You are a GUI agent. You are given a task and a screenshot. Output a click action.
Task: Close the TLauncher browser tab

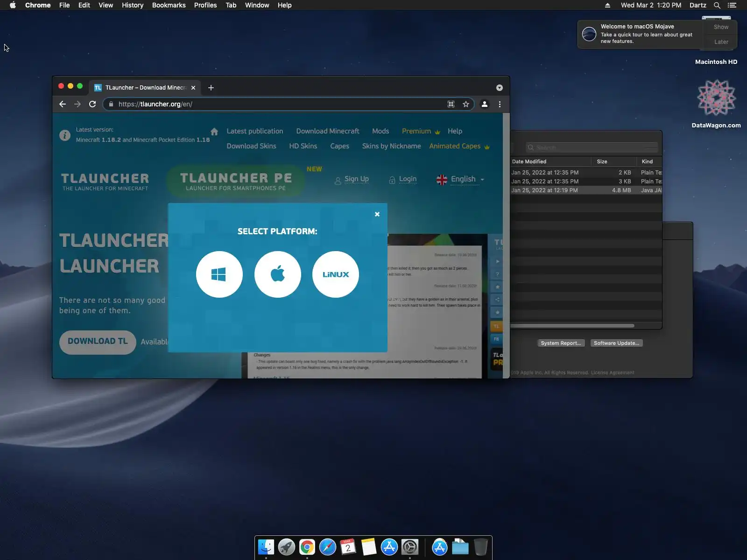click(193, 88)
